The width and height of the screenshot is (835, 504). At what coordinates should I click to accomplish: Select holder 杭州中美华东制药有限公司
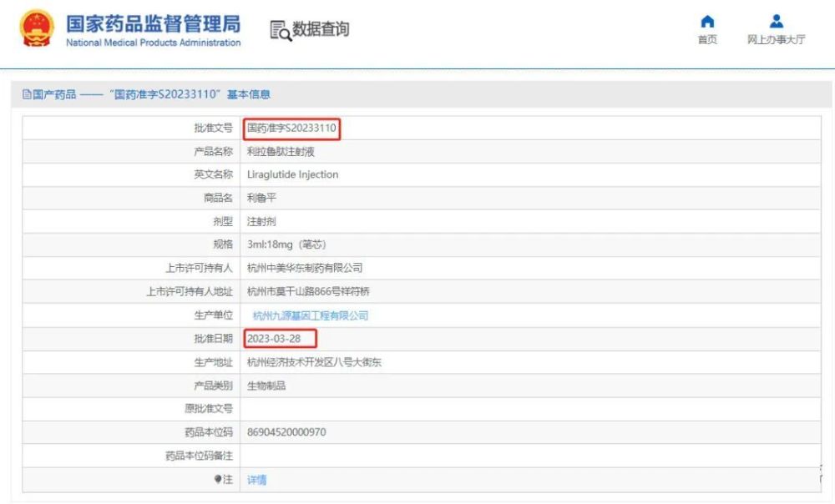coord(305,268)
